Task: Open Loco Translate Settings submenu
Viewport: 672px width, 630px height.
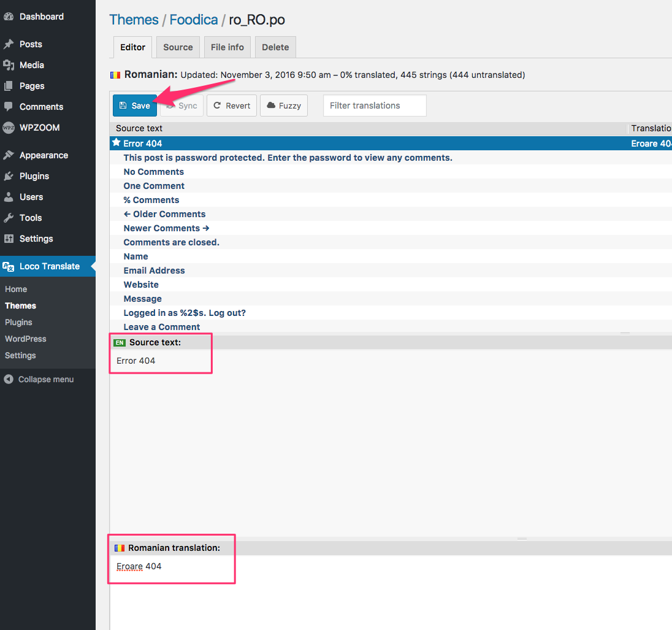Action: [x=20, y=356]
